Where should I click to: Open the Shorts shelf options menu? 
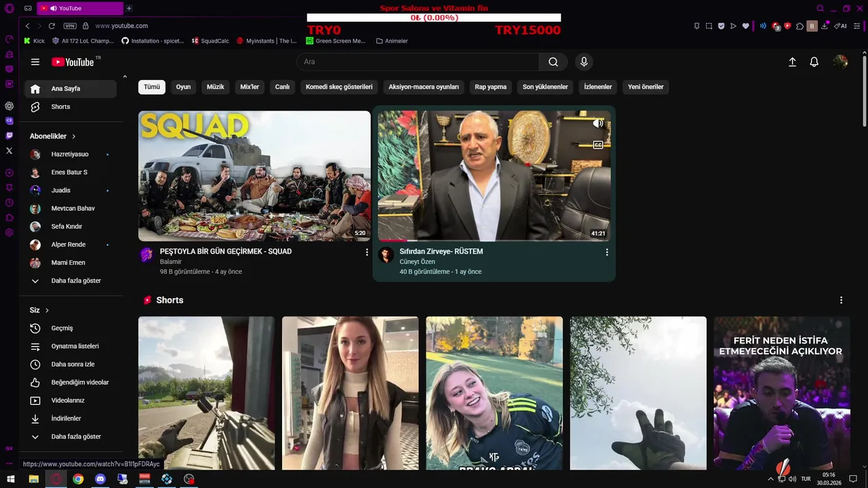(841, 300)
